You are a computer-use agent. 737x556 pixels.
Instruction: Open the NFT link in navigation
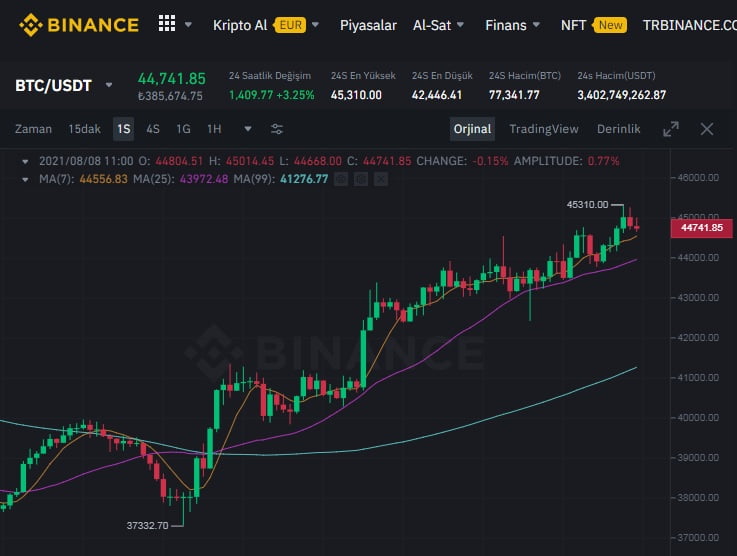pyautogui.click(x=573, y=25)
